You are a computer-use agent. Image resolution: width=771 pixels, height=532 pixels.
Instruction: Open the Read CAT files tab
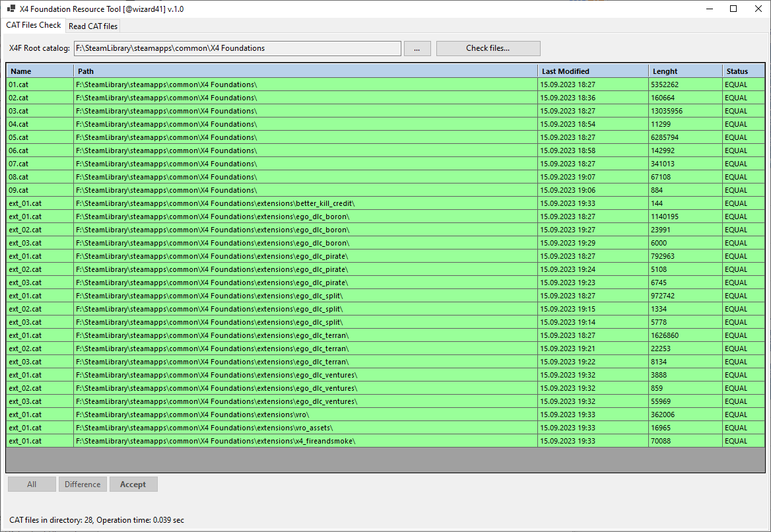click(93, 26)
